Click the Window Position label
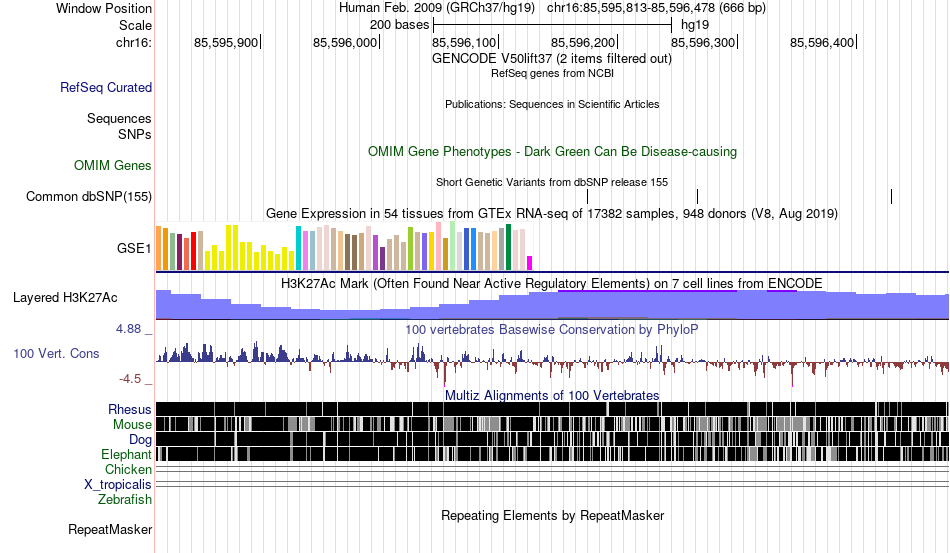950x553 pixels. (104, 8)
